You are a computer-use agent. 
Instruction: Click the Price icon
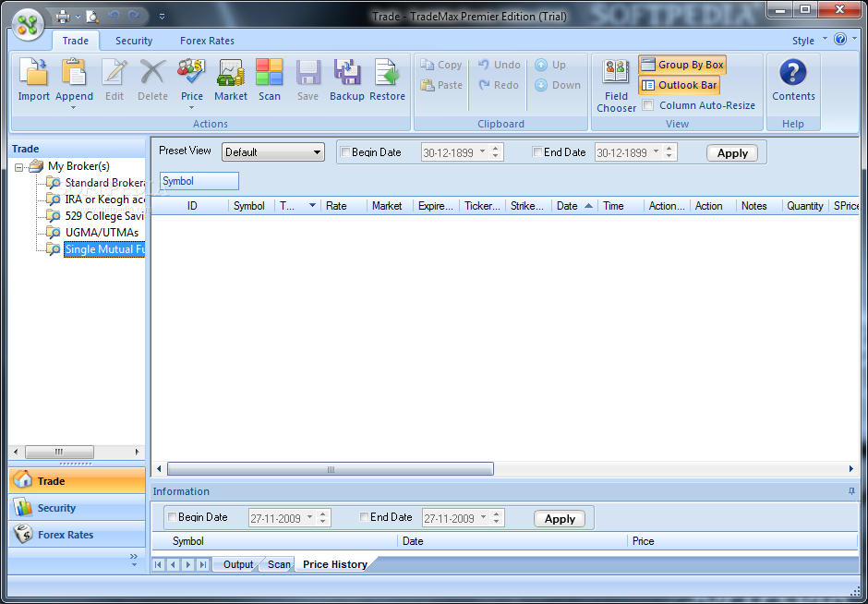tap(191, 72)
